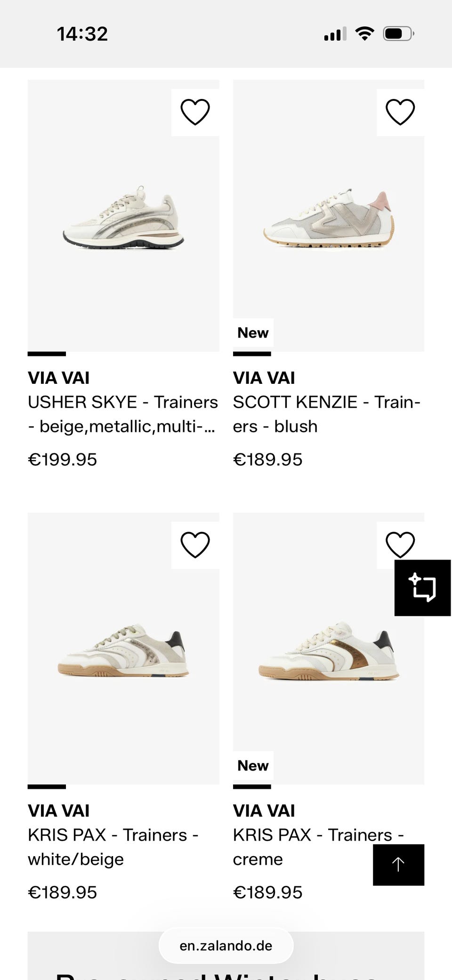
Task: Select KRIS PAX - Trainers white/beige title
Action: (113, 847)
